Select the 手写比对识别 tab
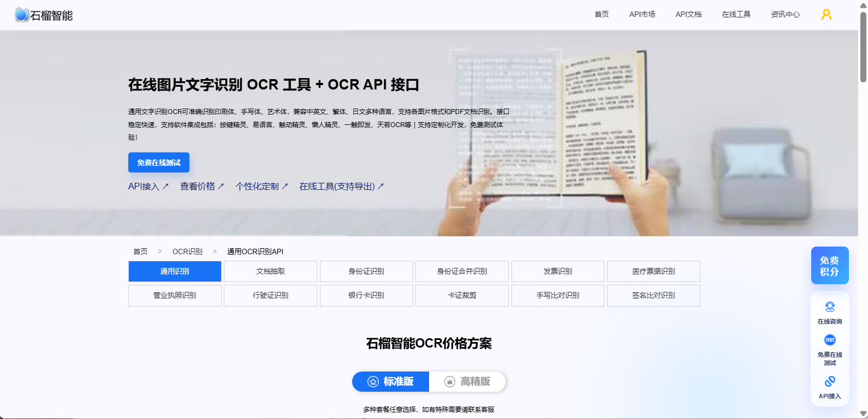The width and height of the screenshot is (868, 419). [558, 296]
